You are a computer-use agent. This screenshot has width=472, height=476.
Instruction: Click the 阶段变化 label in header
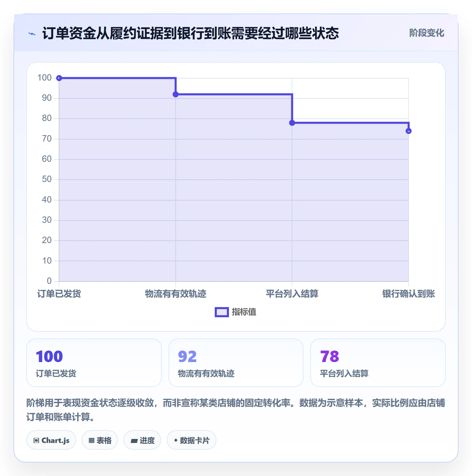tap(426, 33)
